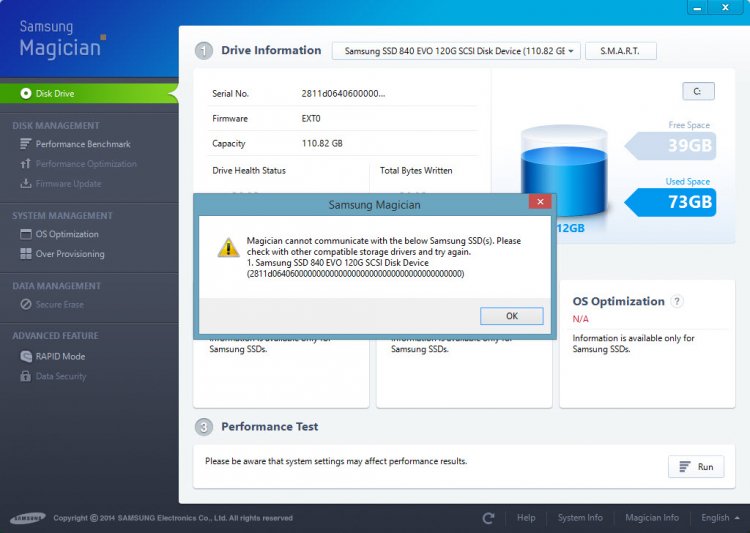Click the Over Provisioning grid icon
Viewport: 750px width, 533px height.
26,254
